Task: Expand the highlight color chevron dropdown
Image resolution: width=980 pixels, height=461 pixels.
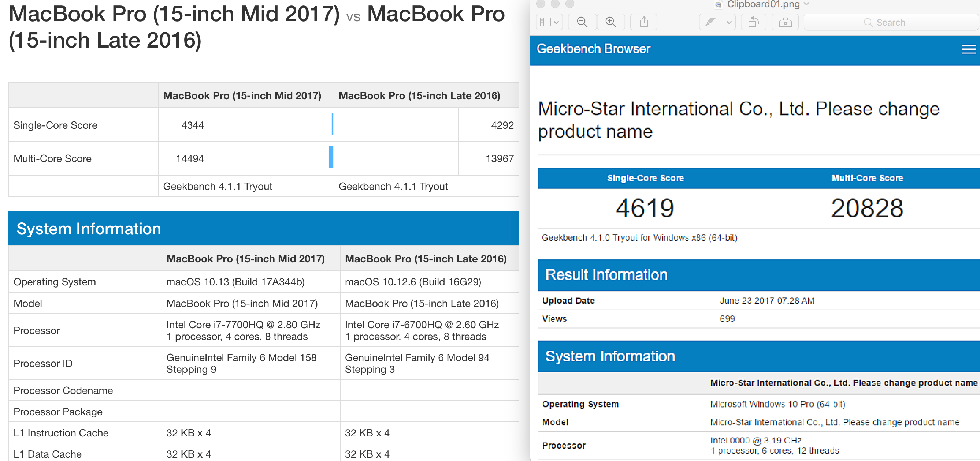Action: pyautogui.click(x=729, y=22)
